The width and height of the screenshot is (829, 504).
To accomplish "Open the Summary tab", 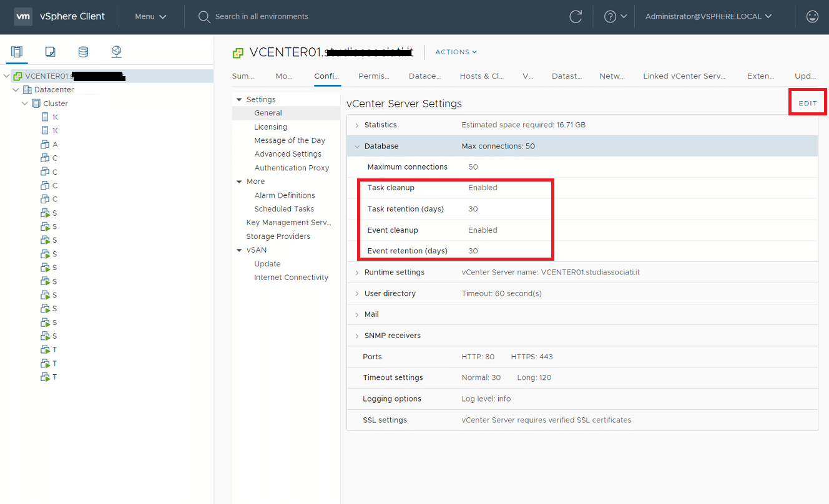I will (243, 76).
